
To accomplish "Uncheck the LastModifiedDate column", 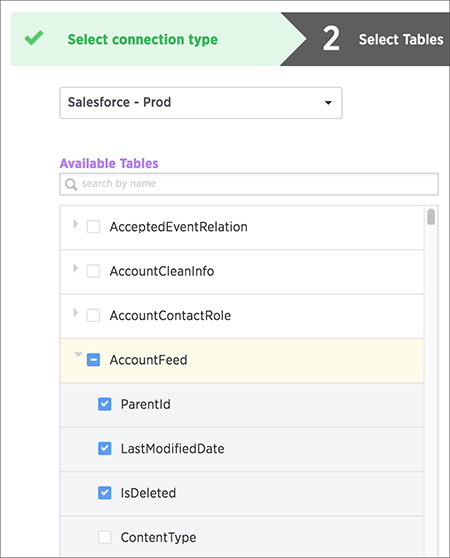I will click(x=105, y=448).
